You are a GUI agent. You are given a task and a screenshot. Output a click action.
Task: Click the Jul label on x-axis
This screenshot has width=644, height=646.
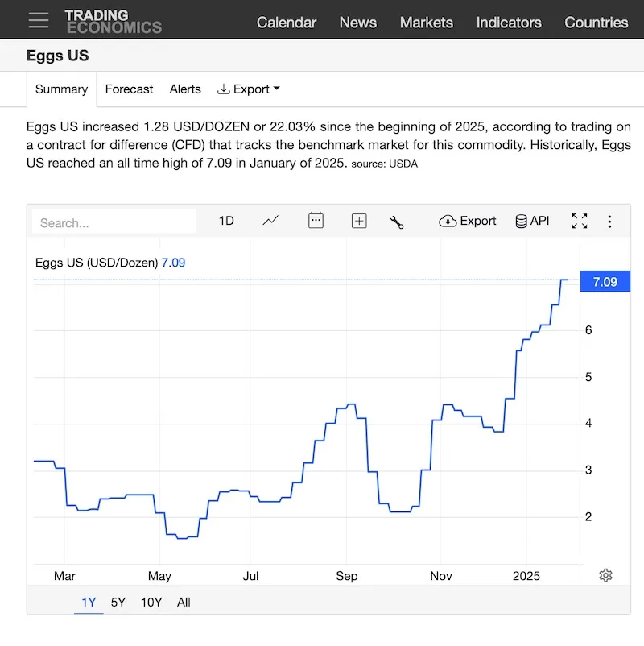250,576
